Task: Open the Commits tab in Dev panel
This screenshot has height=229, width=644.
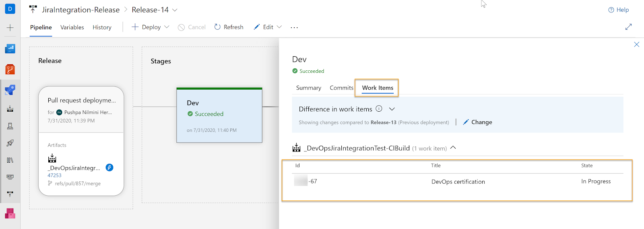Action: point(341,88)
